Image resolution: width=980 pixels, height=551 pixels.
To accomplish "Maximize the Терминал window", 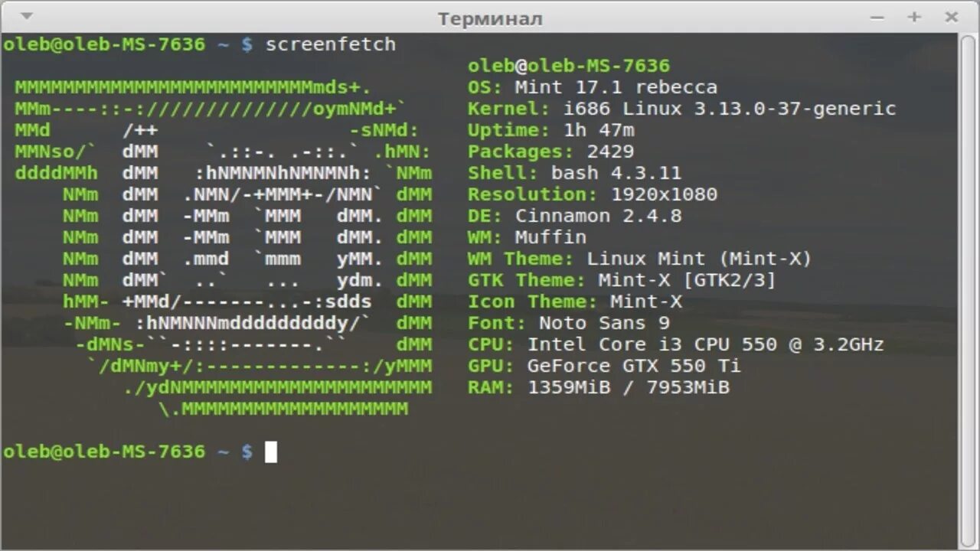I will [914, 17].
